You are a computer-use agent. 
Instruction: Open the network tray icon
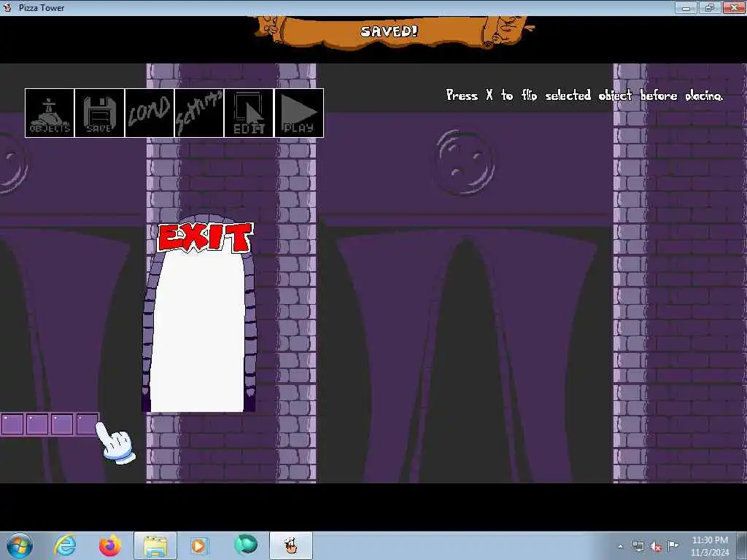click(638, 547)
